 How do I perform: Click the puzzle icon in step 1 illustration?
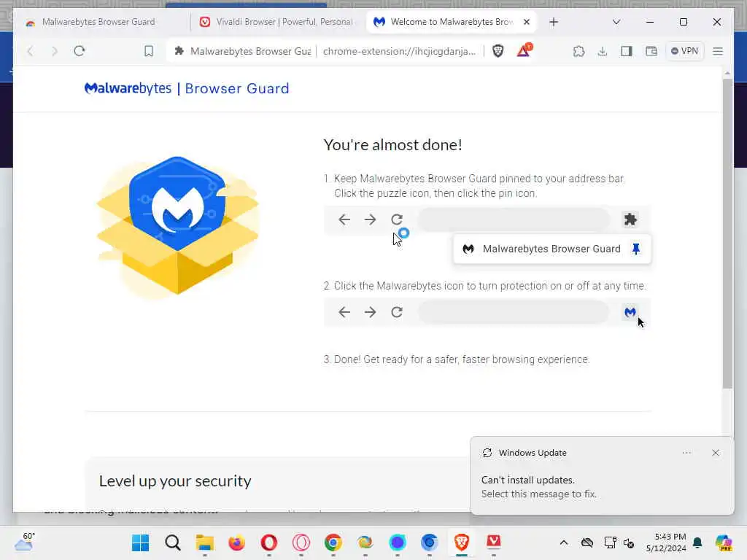(630, 219)
